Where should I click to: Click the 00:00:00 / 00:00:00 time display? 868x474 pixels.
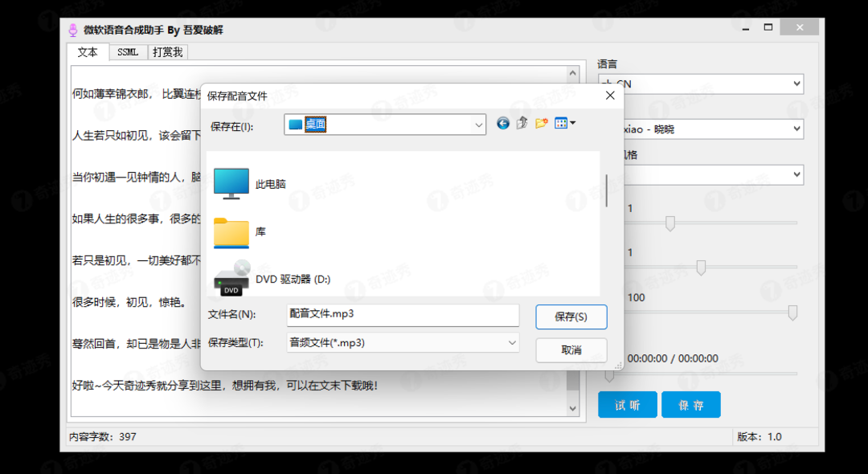tap(673, 358)
